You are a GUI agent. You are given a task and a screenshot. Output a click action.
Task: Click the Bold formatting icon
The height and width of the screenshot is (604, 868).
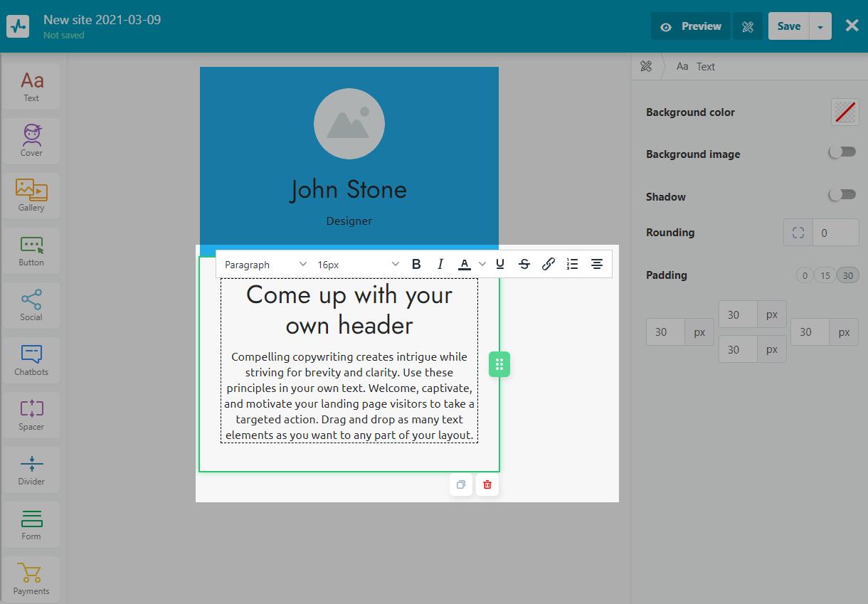[416, 265]
